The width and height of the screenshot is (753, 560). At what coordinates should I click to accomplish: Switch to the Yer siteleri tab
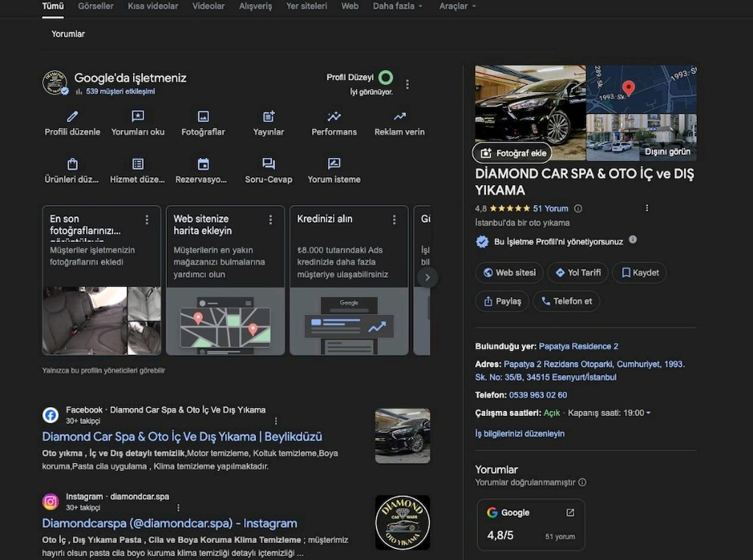[x=307, y=6]
